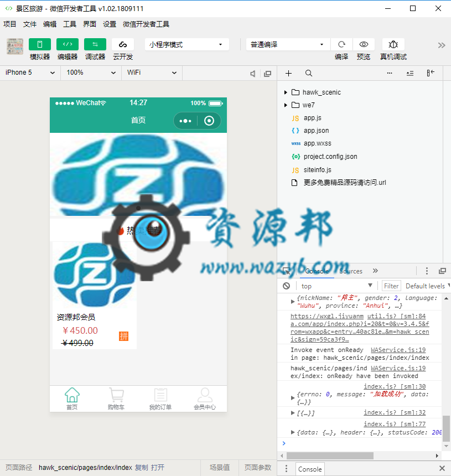Start 真机调试 remote debugging

click(x=393, y=44)
